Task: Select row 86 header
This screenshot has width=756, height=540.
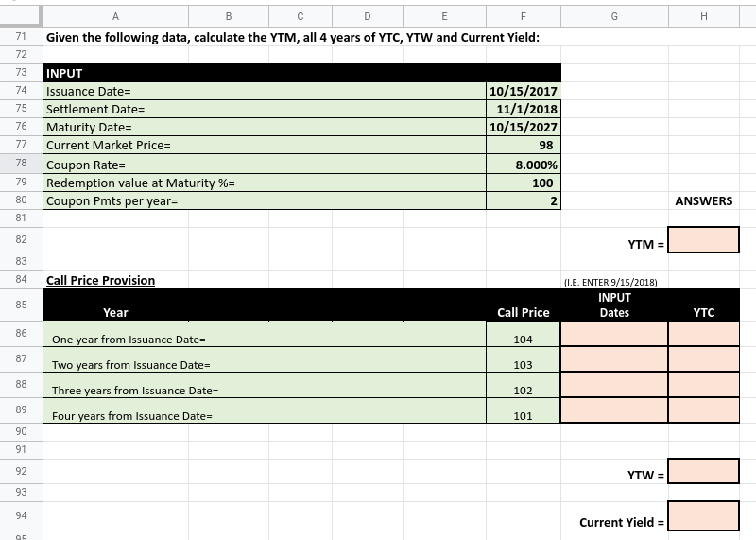Action: click(x=21, y=334)
